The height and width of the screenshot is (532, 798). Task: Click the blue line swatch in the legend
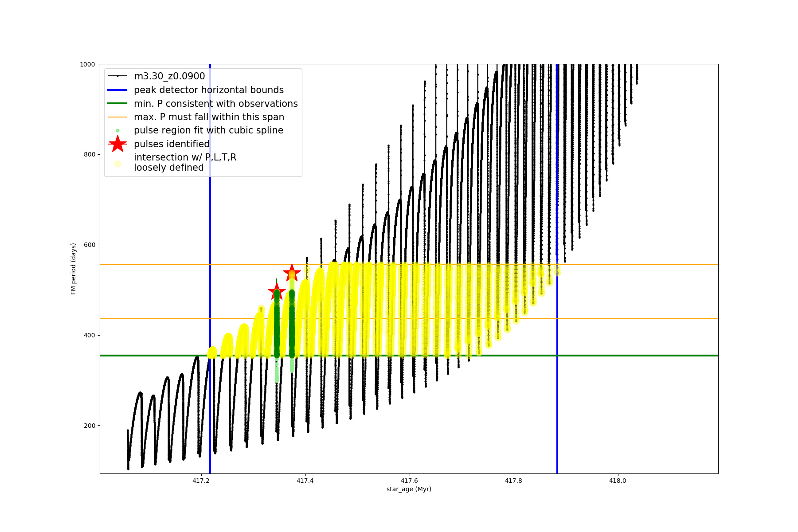117,90
